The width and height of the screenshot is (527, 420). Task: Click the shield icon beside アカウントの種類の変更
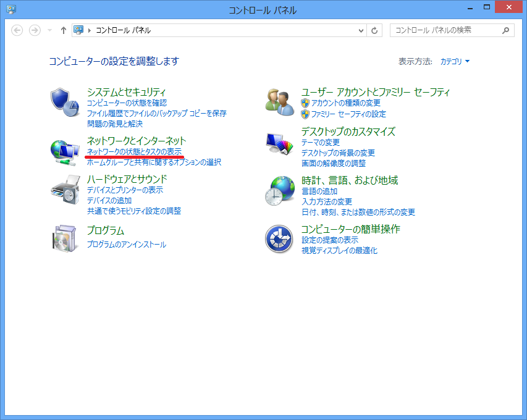pos(305,103)
